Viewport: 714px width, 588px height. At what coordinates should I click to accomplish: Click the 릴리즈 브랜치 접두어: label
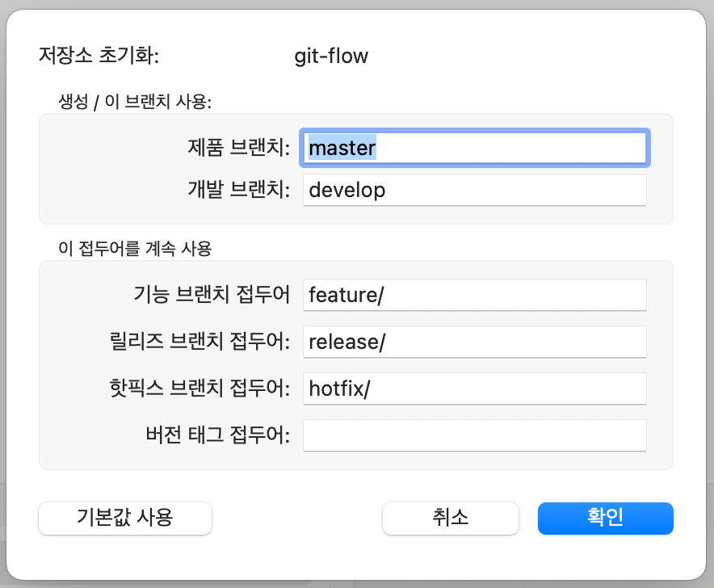(x=199, y=342)
